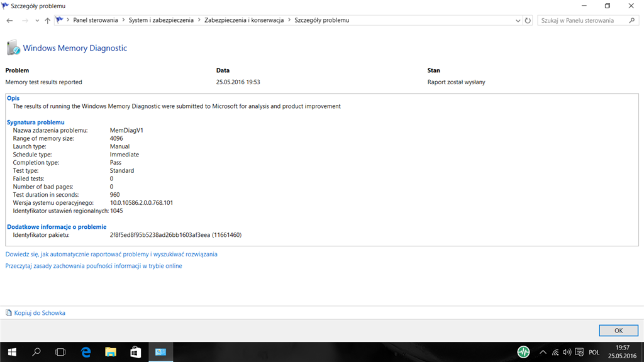
Task: Click the forward navigation arrow
Action: pos(25,21)
